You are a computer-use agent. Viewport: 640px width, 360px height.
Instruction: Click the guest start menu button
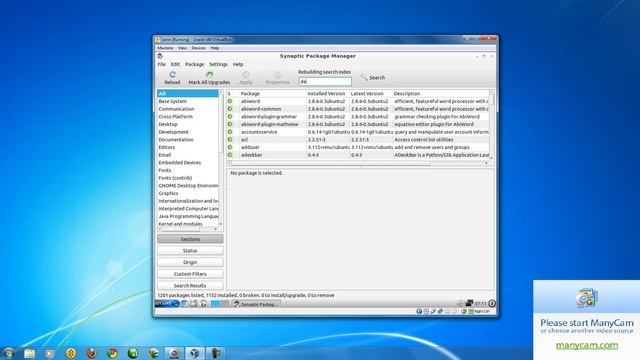[x=167, y=303]
